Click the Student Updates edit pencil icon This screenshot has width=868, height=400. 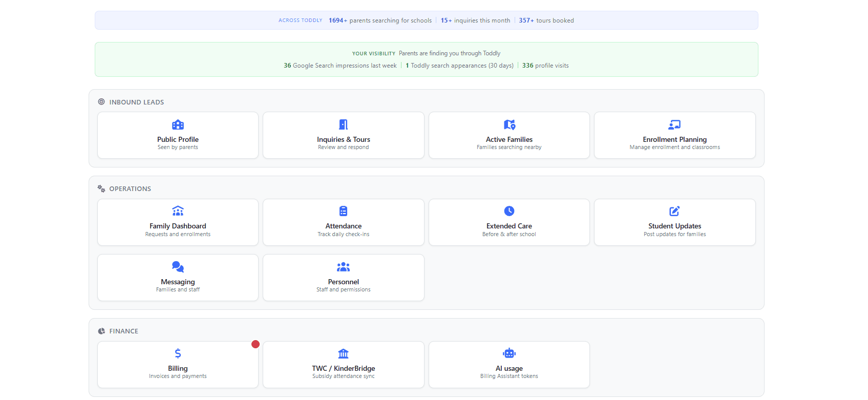(x=674, y=211)
